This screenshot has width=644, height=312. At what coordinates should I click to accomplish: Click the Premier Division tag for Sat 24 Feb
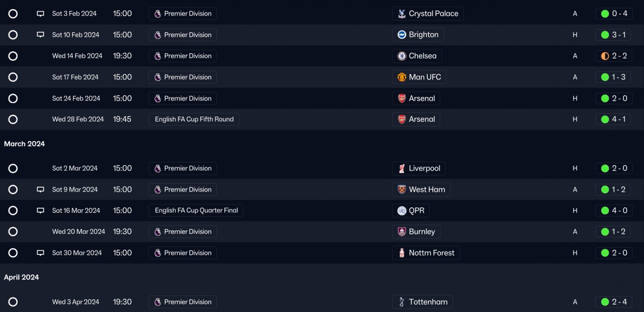click(x=183, y=98)
